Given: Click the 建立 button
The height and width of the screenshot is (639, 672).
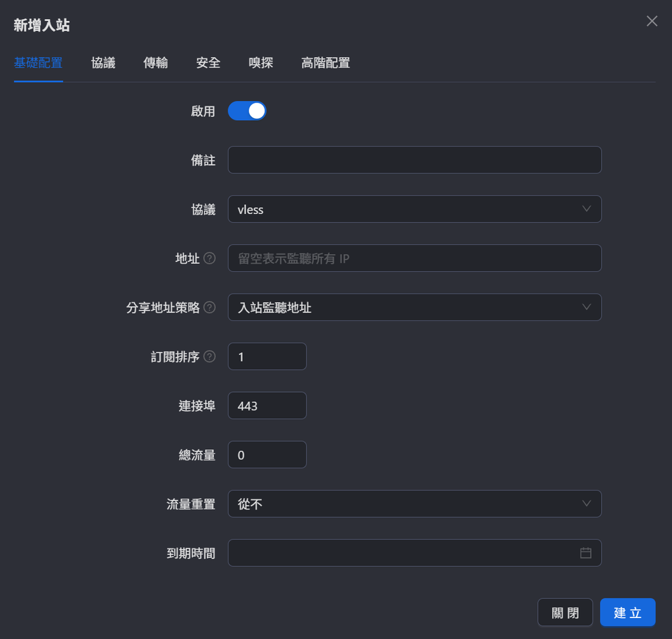Looking at the screenshot, I should coord(627,613).
